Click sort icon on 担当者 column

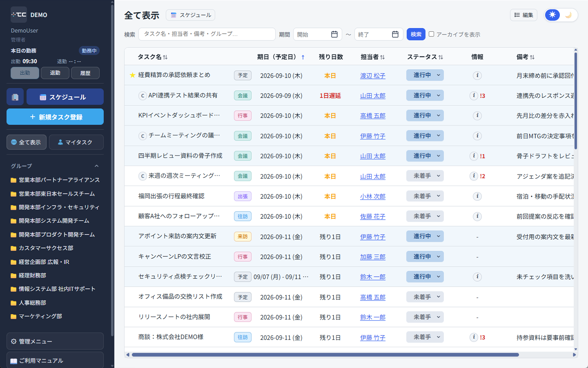(x=383, y=57)
